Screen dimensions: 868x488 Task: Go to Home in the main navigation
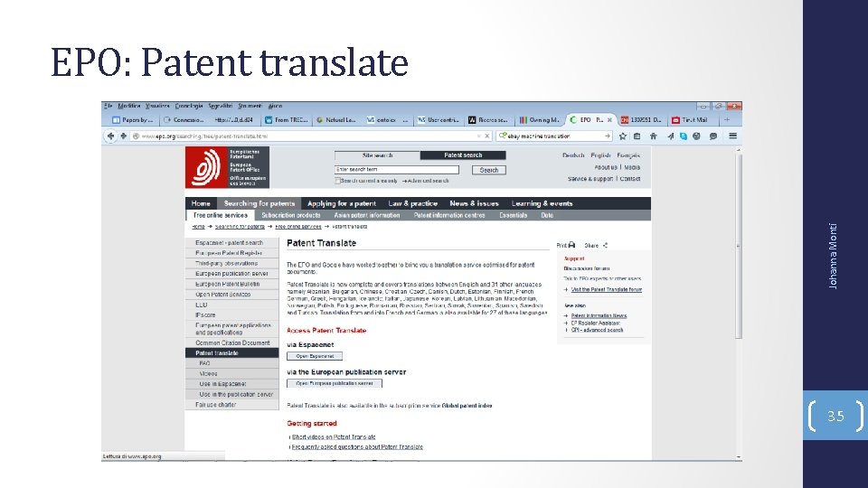[x=201, y=203]
